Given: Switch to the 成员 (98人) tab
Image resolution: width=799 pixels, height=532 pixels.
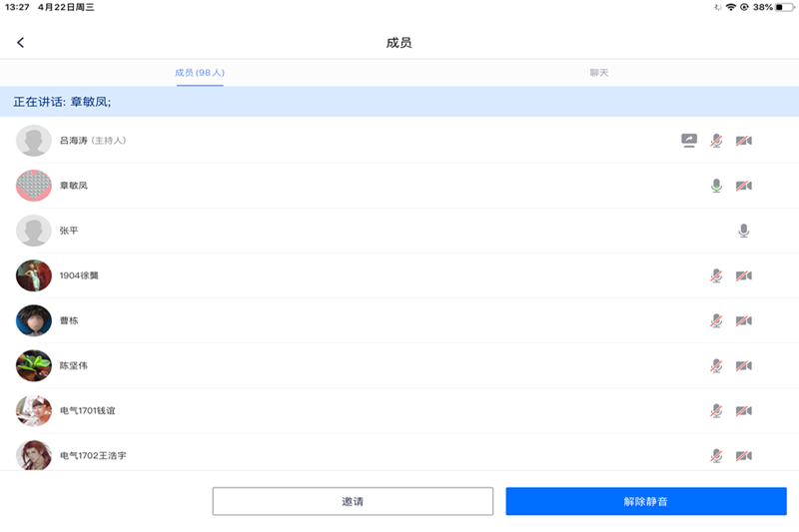Looking at the screenshot, I should tap(200, 72).
